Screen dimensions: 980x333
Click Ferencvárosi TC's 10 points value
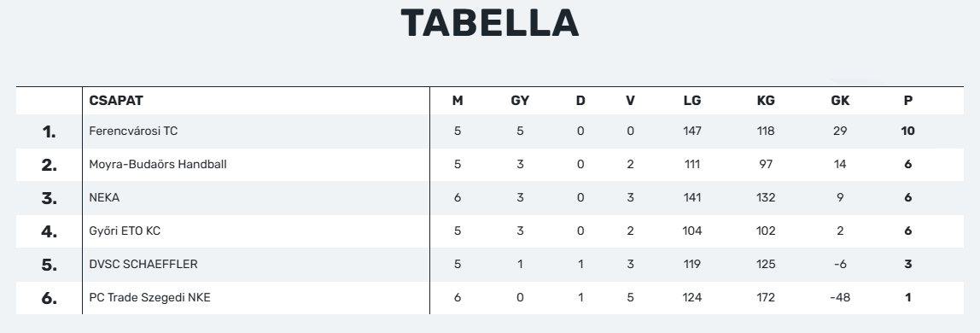point(908,131)
